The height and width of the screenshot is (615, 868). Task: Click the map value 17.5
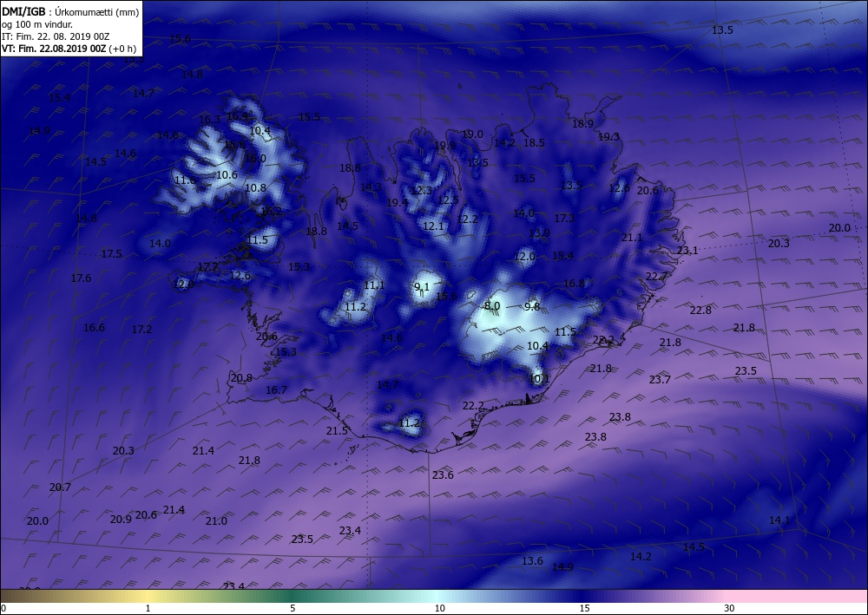click(x=111, y=254)
